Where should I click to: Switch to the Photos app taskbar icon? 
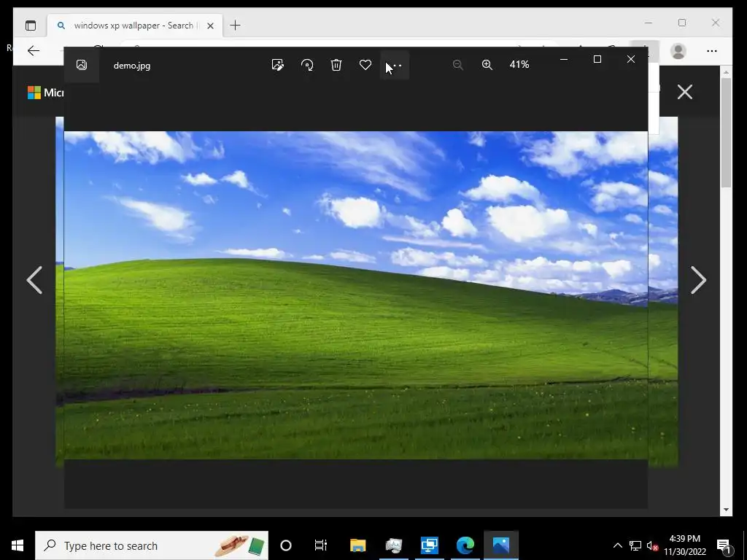[x=500, y=545]
